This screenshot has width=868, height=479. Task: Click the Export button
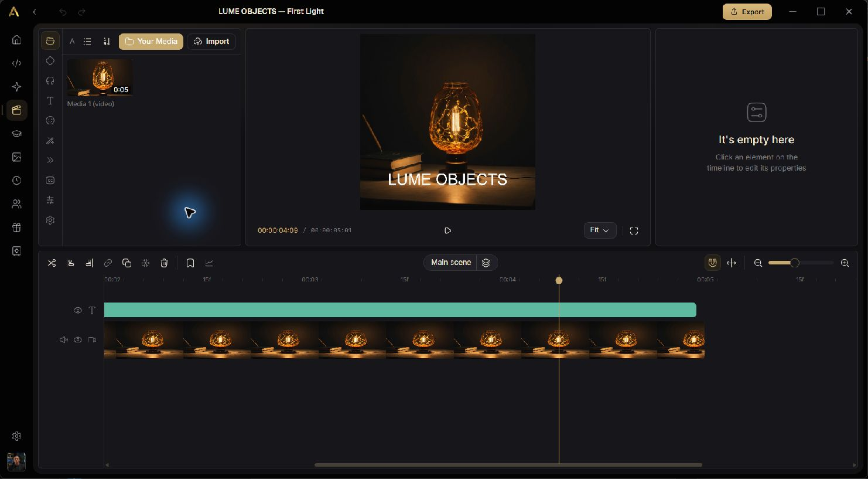747,12
